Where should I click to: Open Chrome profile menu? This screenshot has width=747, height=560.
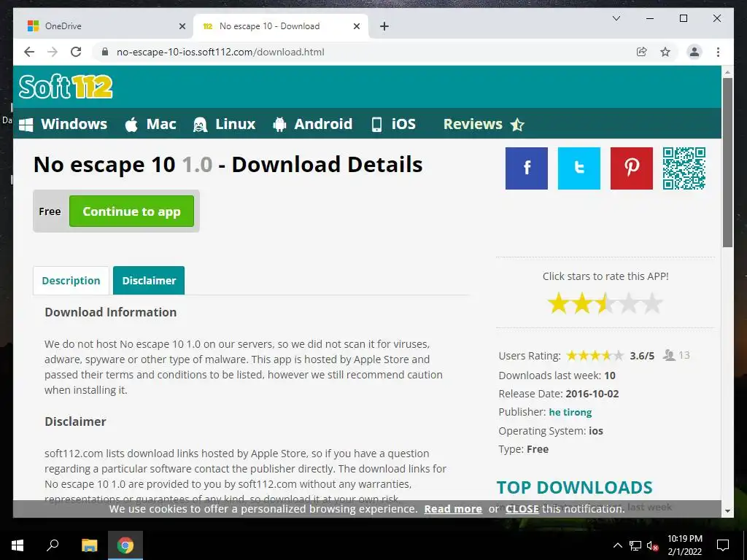pos(694,52)
